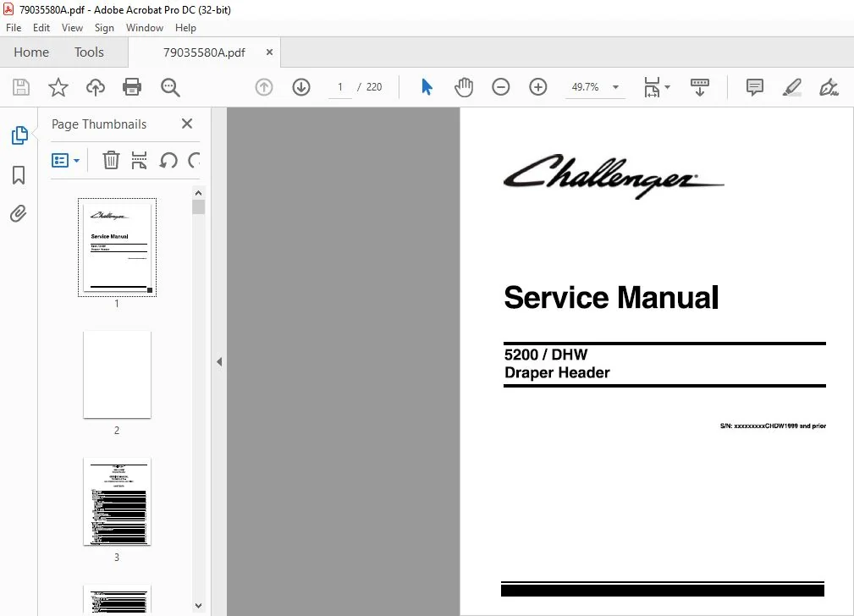The height and width of the screenshot is (616, 854).
Task: Zoom in with the plus icon
Action: (538, 87)
